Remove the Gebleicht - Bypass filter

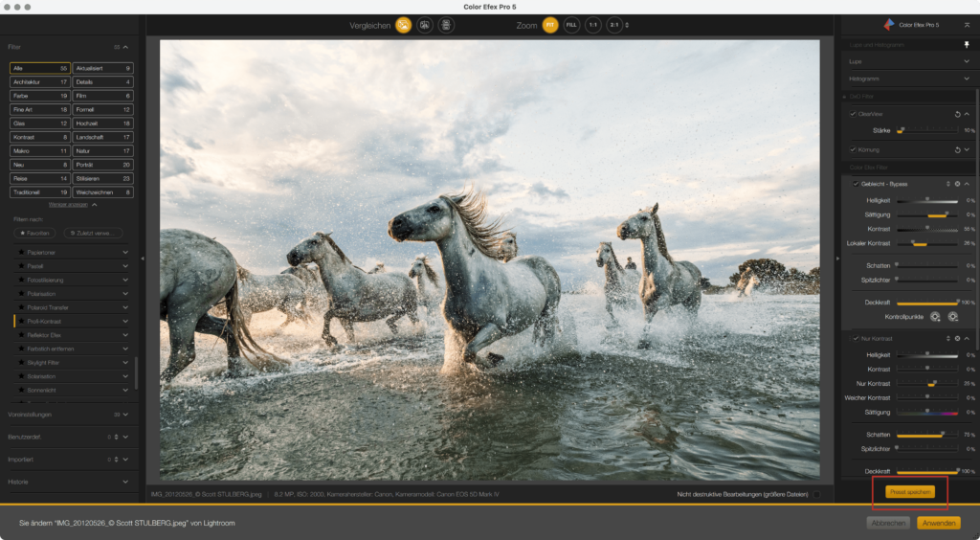(x=957, y=184)
